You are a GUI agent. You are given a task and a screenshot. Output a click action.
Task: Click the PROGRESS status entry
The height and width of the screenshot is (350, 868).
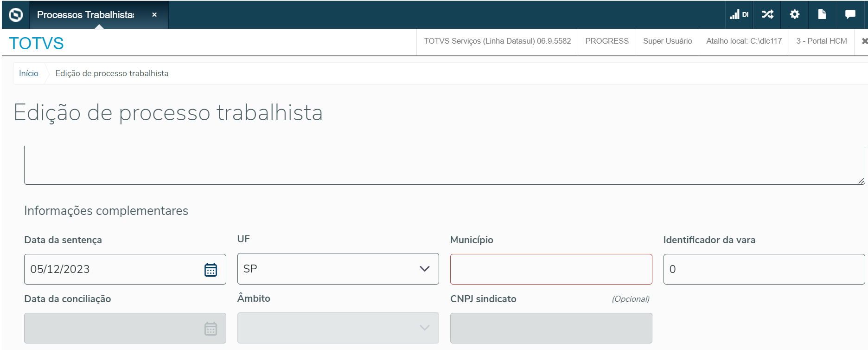tap(607, 41)
